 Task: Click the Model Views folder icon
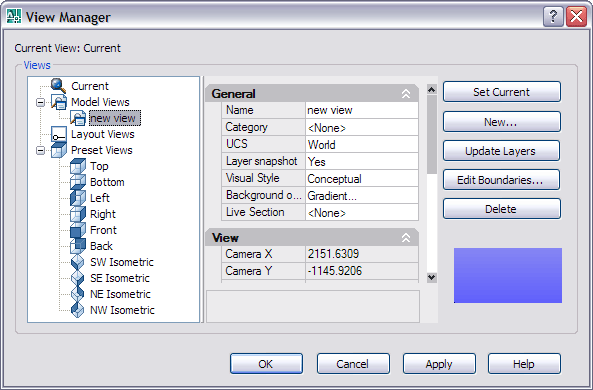tap(59, 102)
